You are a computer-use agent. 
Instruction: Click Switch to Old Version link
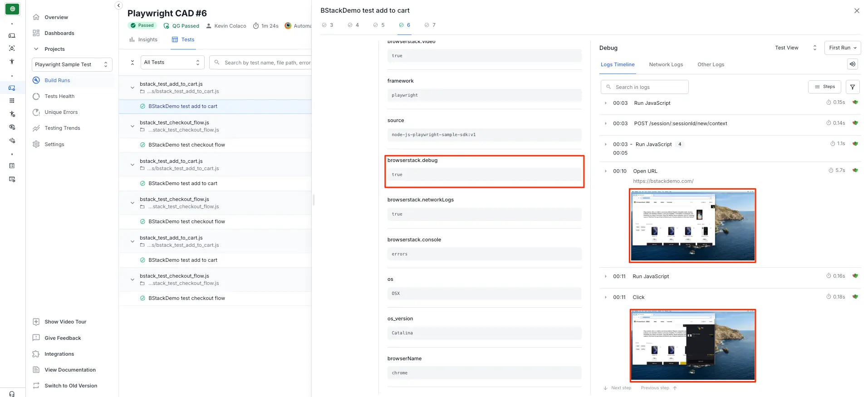tap(71, 386)
